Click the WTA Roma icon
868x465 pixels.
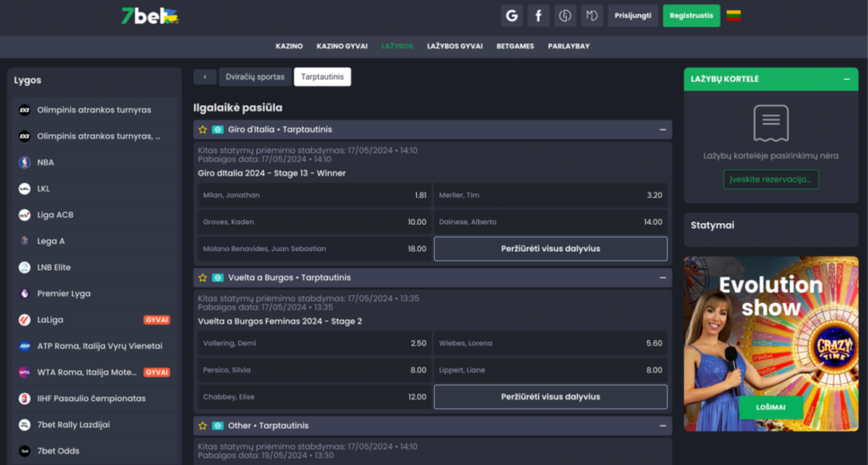coord(25,372)
